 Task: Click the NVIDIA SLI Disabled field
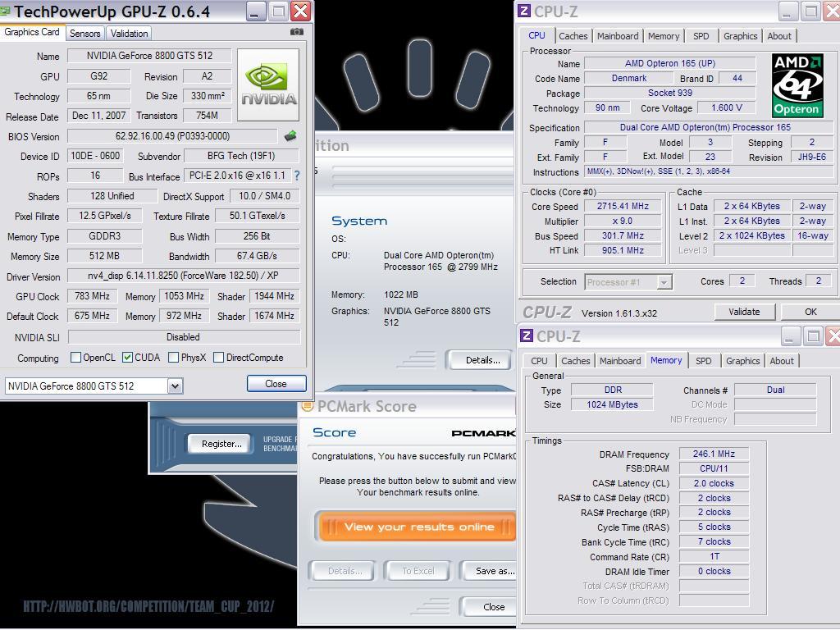click(x=184, y=337)
